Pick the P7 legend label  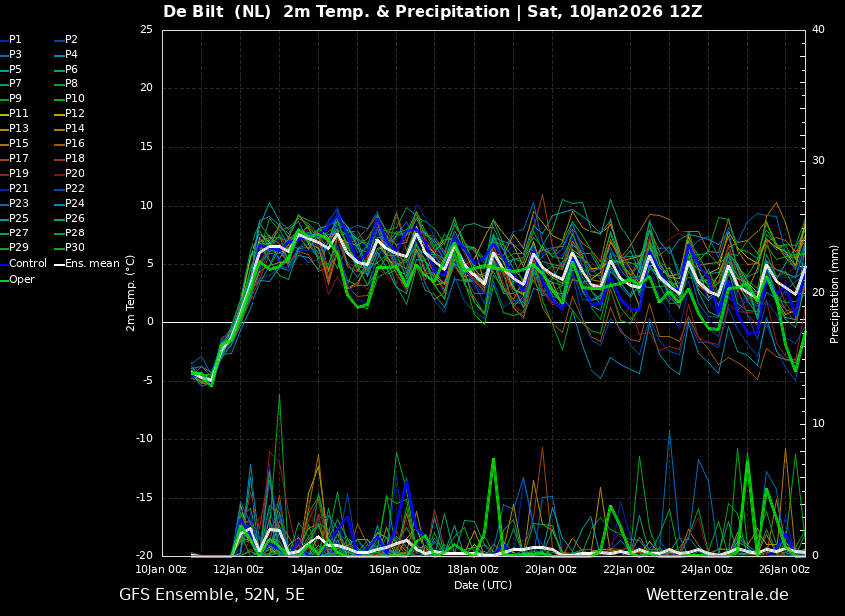tap(15, 84)
